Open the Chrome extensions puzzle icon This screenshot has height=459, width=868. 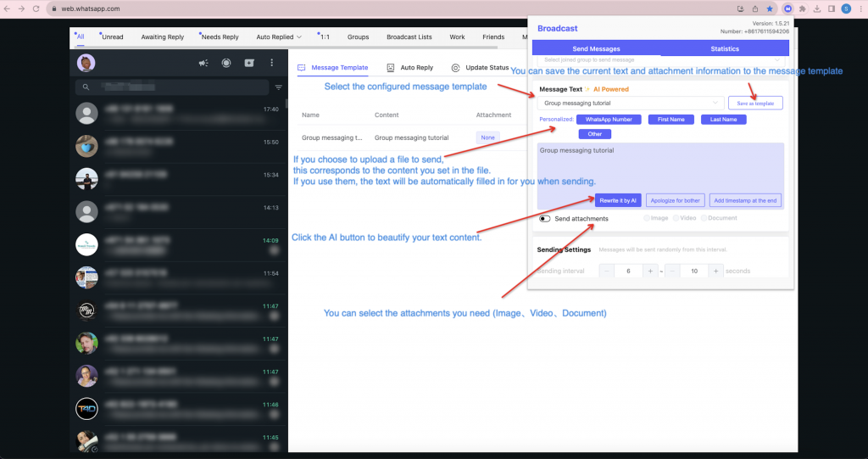803,8
